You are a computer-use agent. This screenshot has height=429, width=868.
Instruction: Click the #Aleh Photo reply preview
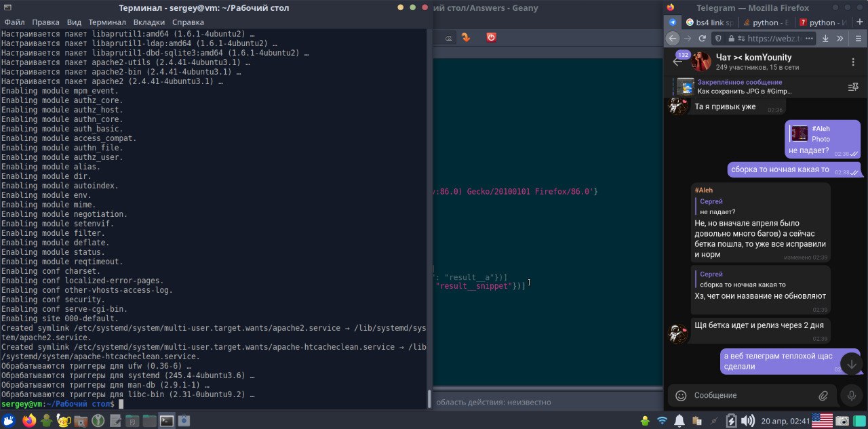pyautogui.click(x=824, y=134)
